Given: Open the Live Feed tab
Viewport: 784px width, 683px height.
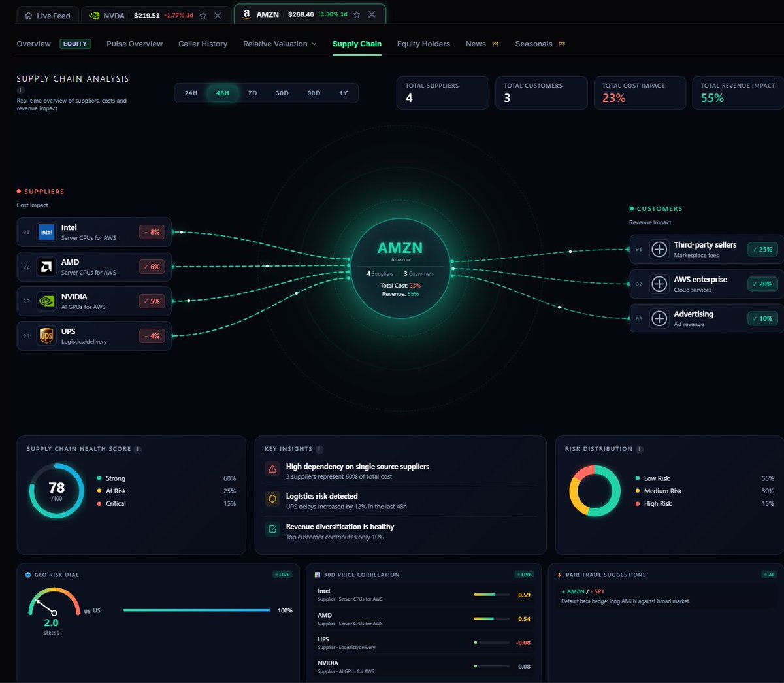Looking at the screenshot, I should click(x=48, y=15).
